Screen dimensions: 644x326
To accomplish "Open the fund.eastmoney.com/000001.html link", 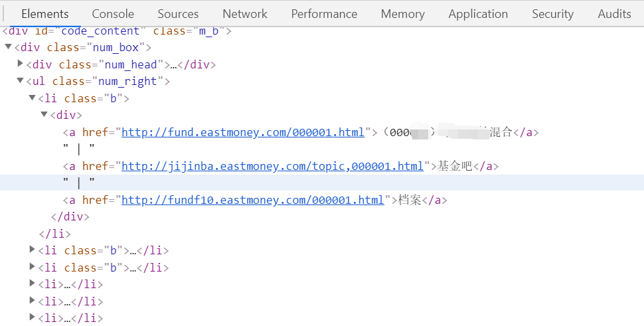I will coord(243,132).
